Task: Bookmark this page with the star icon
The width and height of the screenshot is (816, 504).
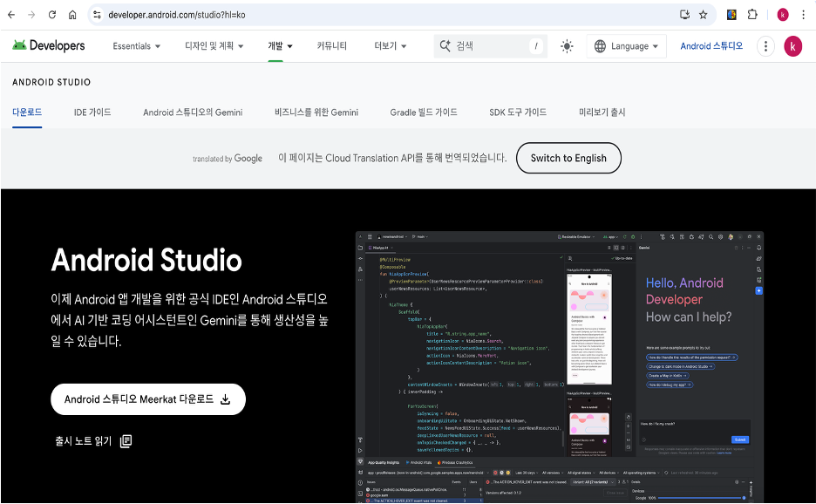Action: point(703,15)
